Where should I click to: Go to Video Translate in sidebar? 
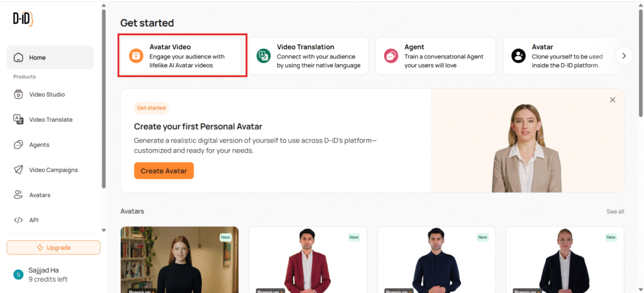point(50,120)
